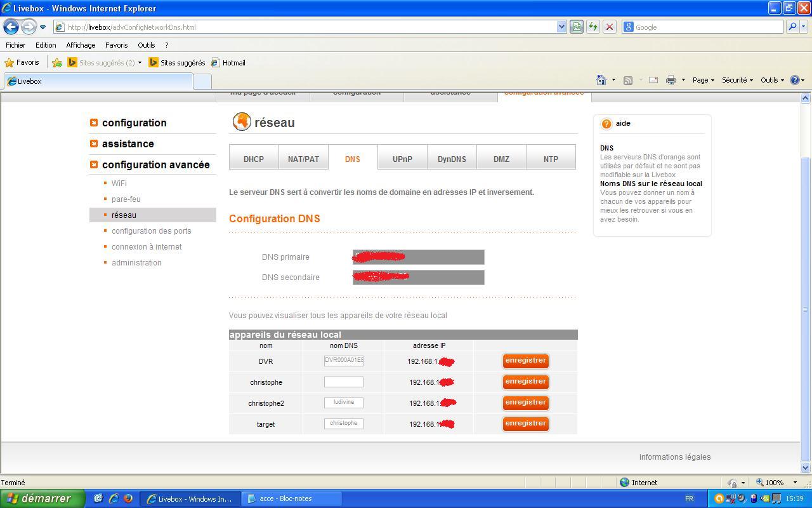812x508 pixels.
Task: Open the ? help menu
Action: pyautogui.click(x=166, y=45)
